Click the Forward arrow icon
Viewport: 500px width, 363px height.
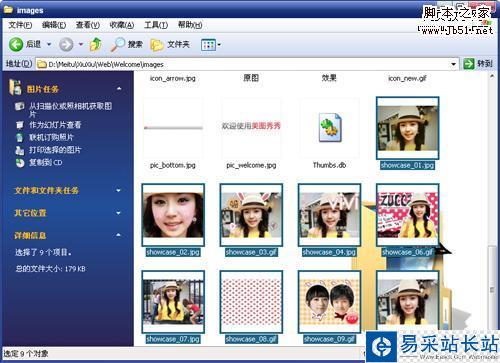[66, 44]
